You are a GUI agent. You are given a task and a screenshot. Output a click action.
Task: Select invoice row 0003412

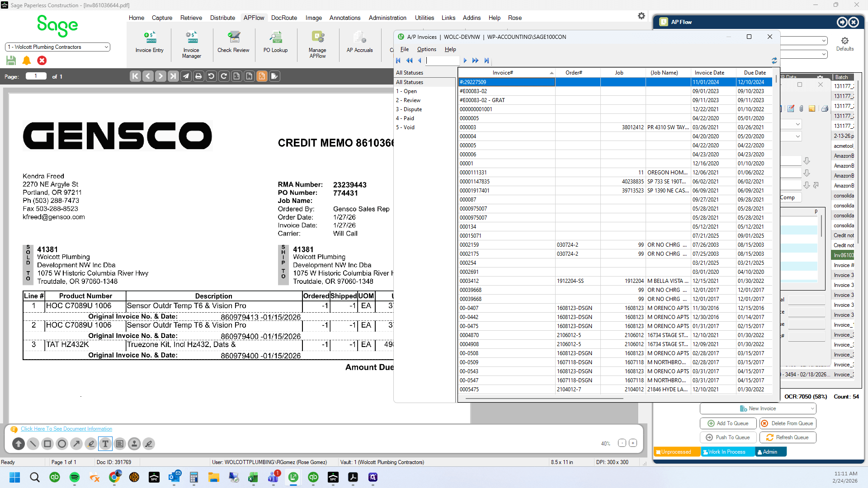pos(615,281)
